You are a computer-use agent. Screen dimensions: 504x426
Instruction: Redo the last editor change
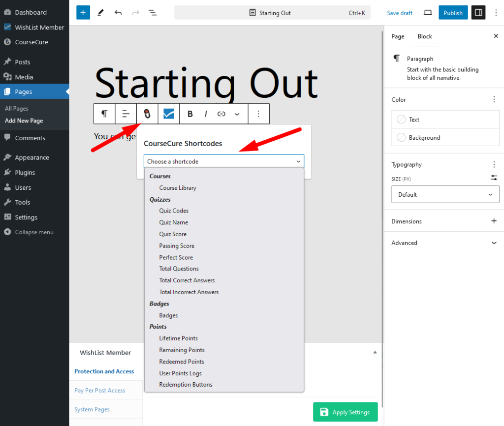coord(136,13)
